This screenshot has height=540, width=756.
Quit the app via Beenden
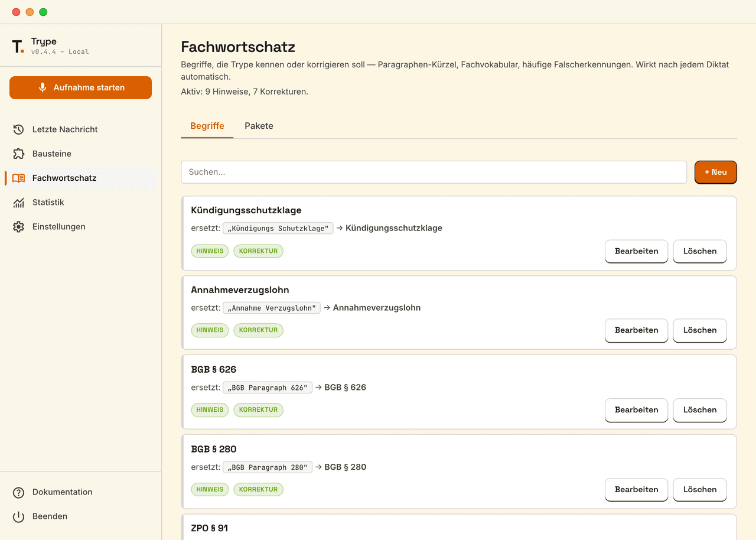(80, 516)
